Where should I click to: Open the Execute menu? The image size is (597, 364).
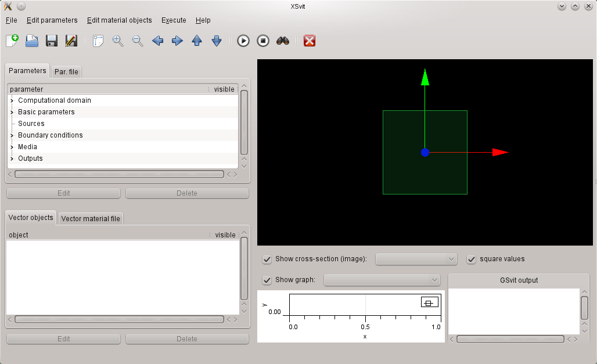(x=174, y=20)
